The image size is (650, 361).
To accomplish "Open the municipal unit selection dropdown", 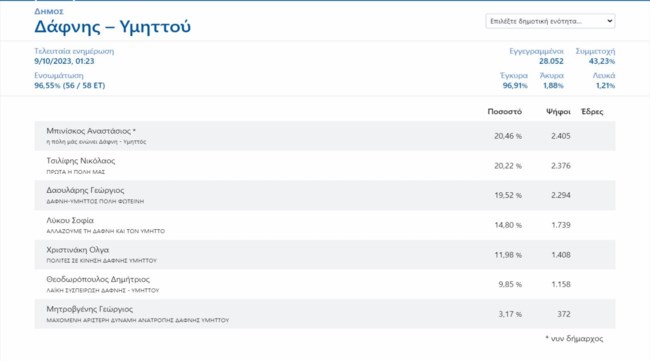I will click(x=550, y=21).
